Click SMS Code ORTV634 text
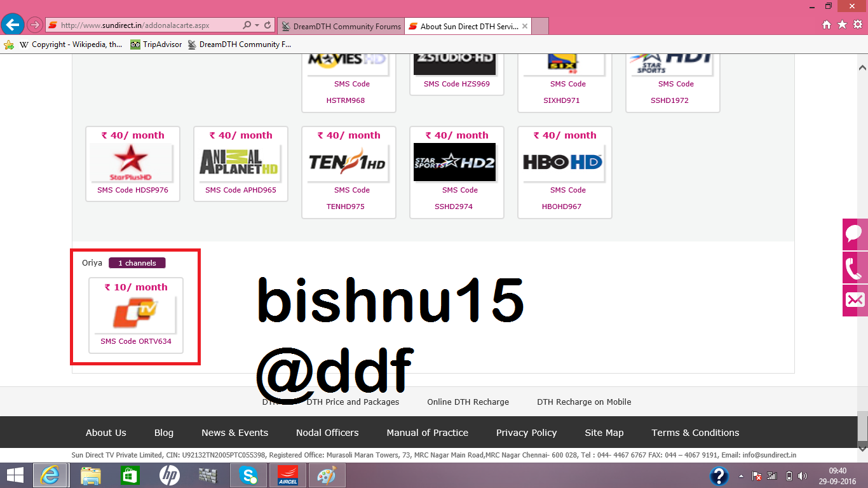This screenshot has width=868, height=488. tap(136, 341)
